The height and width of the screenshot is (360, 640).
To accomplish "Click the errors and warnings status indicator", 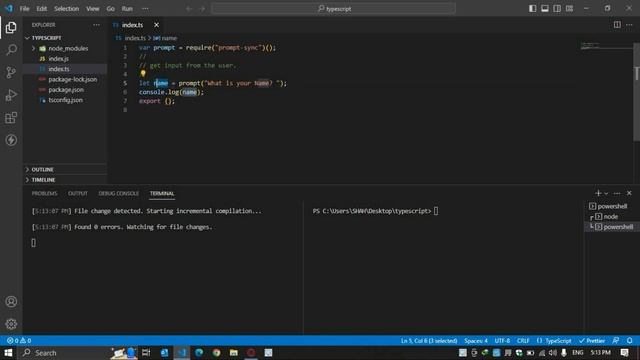I will pos(19,340).
